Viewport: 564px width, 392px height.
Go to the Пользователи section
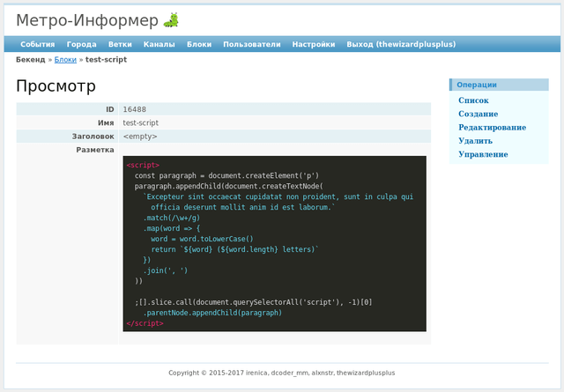click(252, 44)
